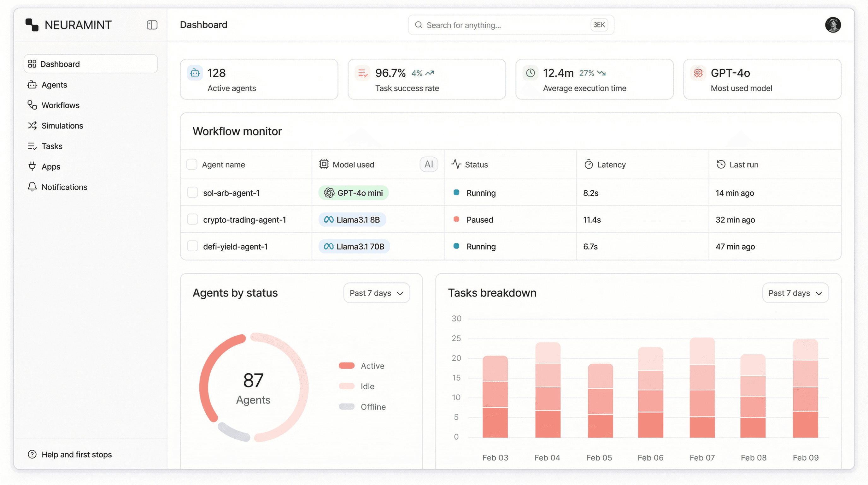The height and width of the screenshot is (485, 868).
Task: Open the Tasks section in sidebar
Action: (32, 146)
